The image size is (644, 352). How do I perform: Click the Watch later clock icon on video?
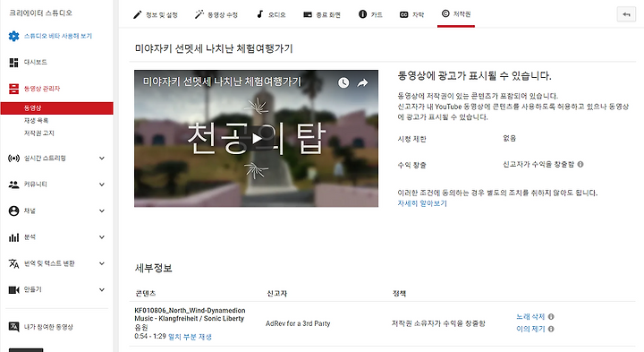[x=343, y=82]
